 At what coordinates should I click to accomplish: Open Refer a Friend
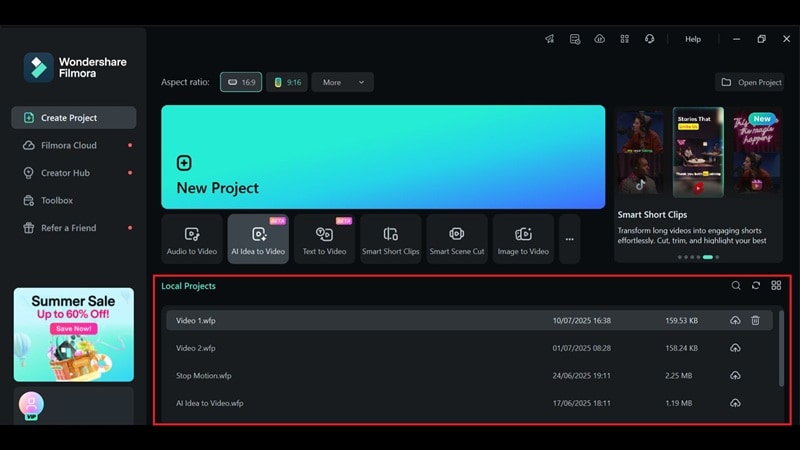pos(73,228)
